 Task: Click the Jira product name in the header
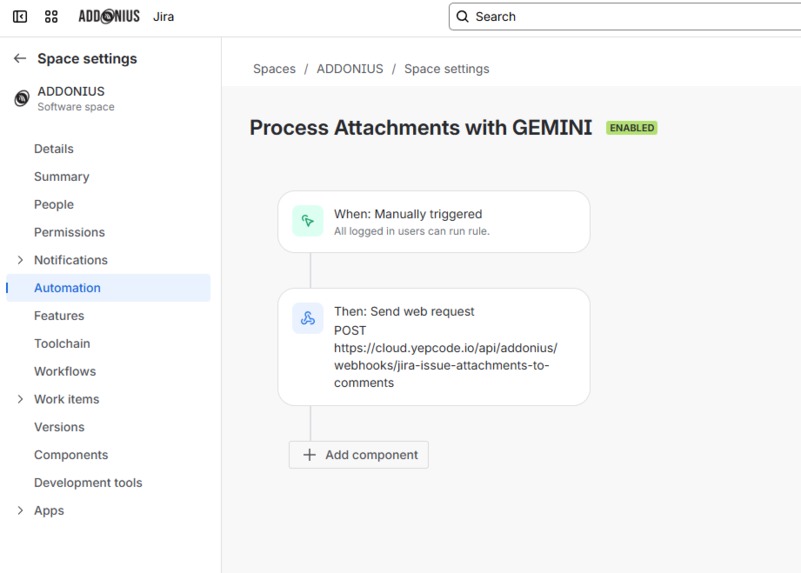point(163,17)
